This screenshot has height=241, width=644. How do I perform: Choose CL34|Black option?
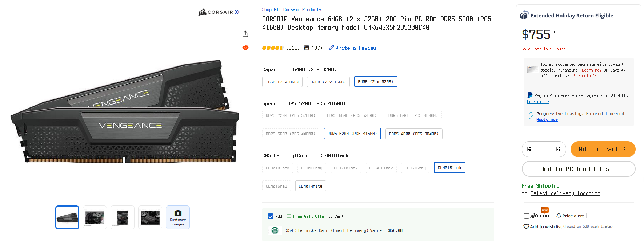pos(381,168)
